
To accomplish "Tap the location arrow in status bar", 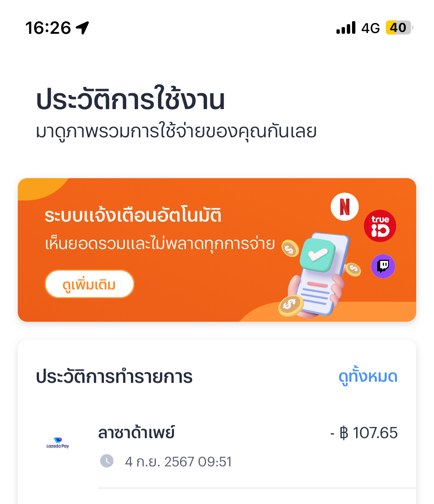I will (82, 28).
